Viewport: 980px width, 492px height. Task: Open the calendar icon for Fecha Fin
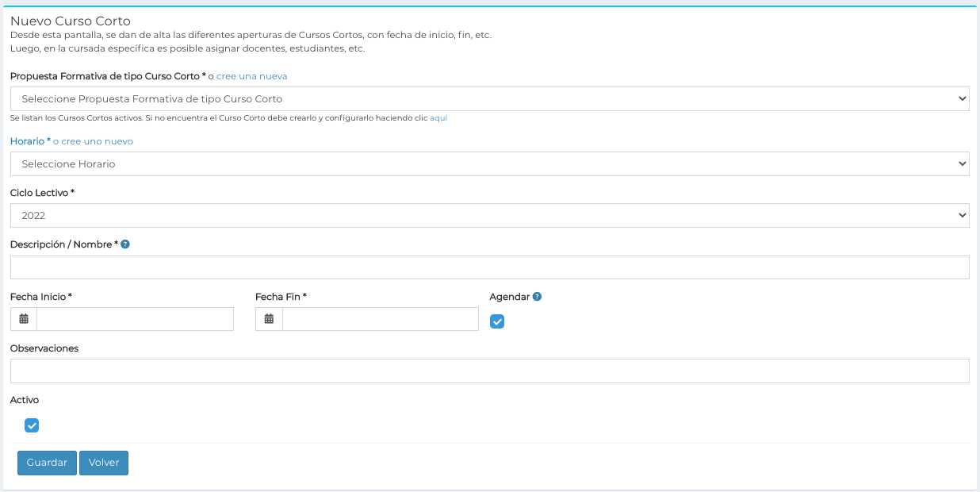(269, 319)
